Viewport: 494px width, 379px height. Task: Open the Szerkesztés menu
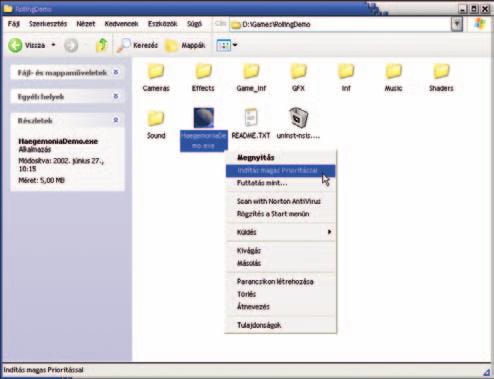48,24
